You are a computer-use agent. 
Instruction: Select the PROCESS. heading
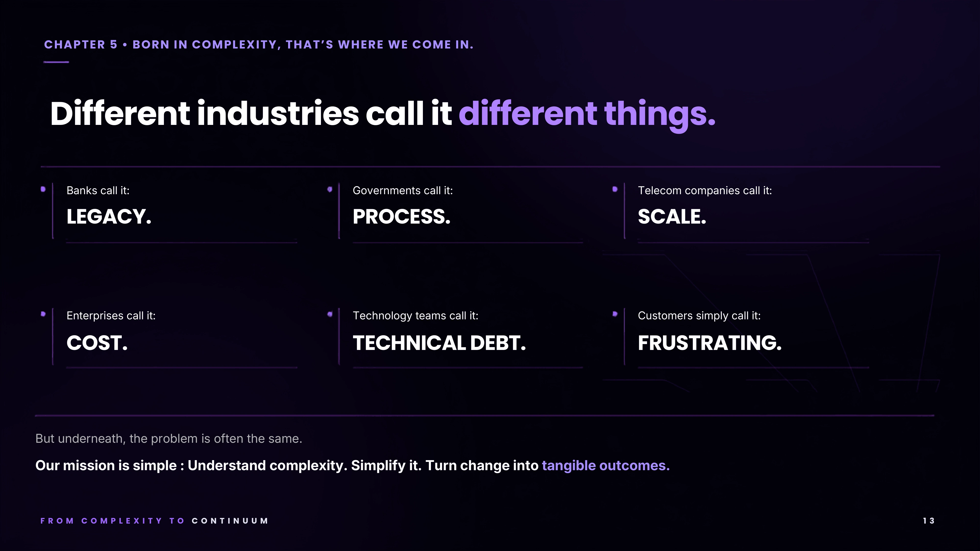pyautogui.click(x=401, y=217)
